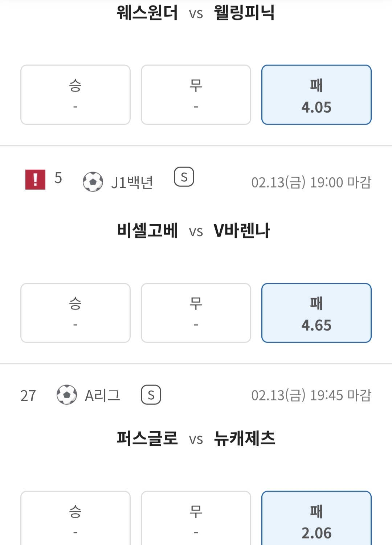Pick 무 for 비셀고베 vs V바렌나
Screen dimensions: 392x545
pos(196,313)
